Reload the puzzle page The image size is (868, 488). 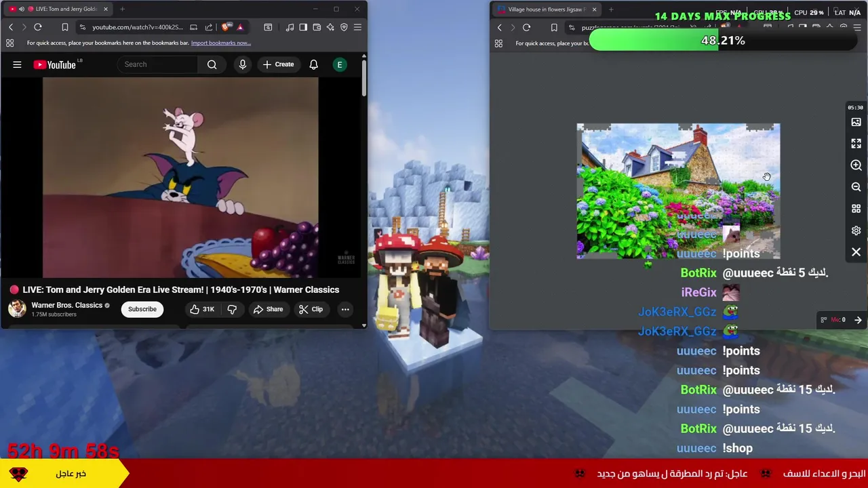(x=527, y=28)
